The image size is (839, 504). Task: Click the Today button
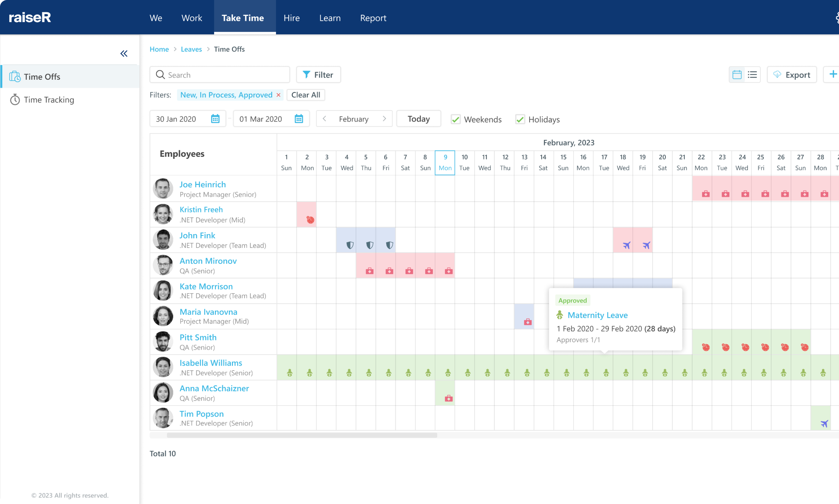pos(418,119)
